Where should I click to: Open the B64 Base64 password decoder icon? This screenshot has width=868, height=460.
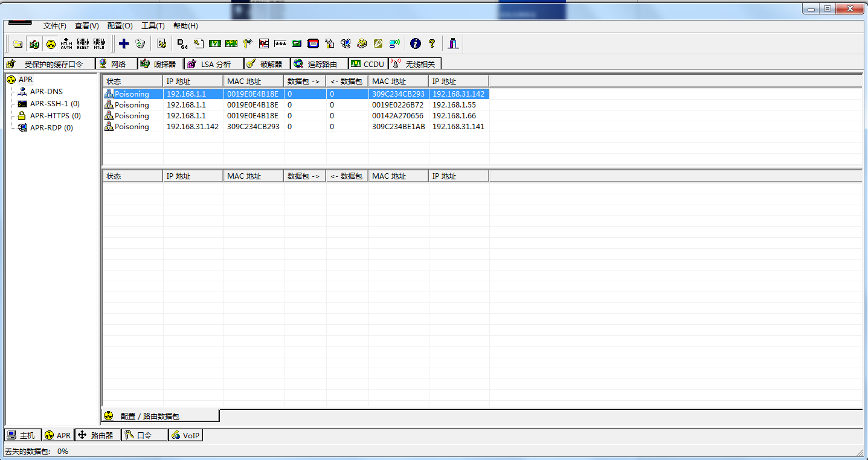click(x=182, y=43)
